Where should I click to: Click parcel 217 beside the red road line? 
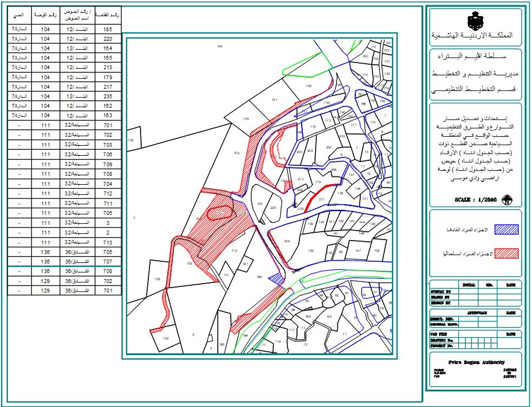click(321, 199)
